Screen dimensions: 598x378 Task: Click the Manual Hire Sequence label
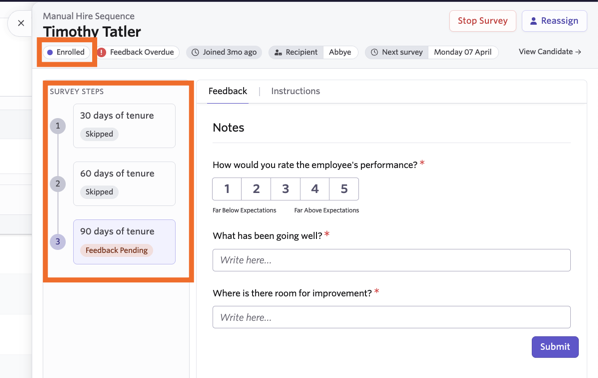click(88, 16)
